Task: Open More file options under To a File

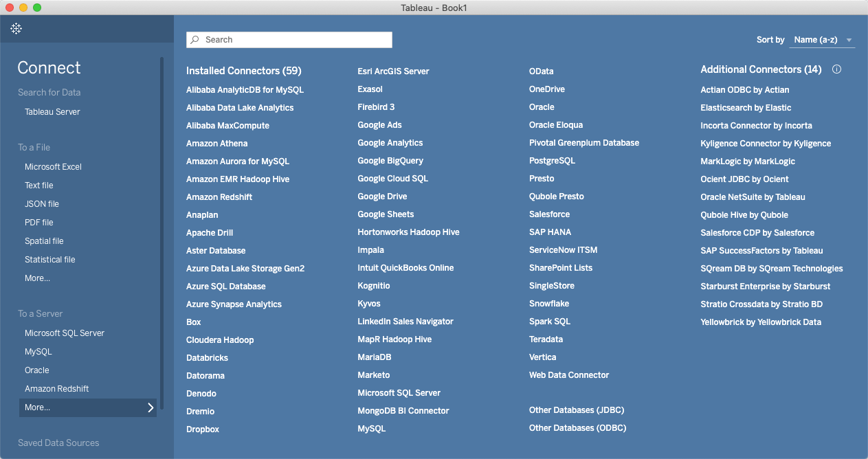Action: click(37, 278)
